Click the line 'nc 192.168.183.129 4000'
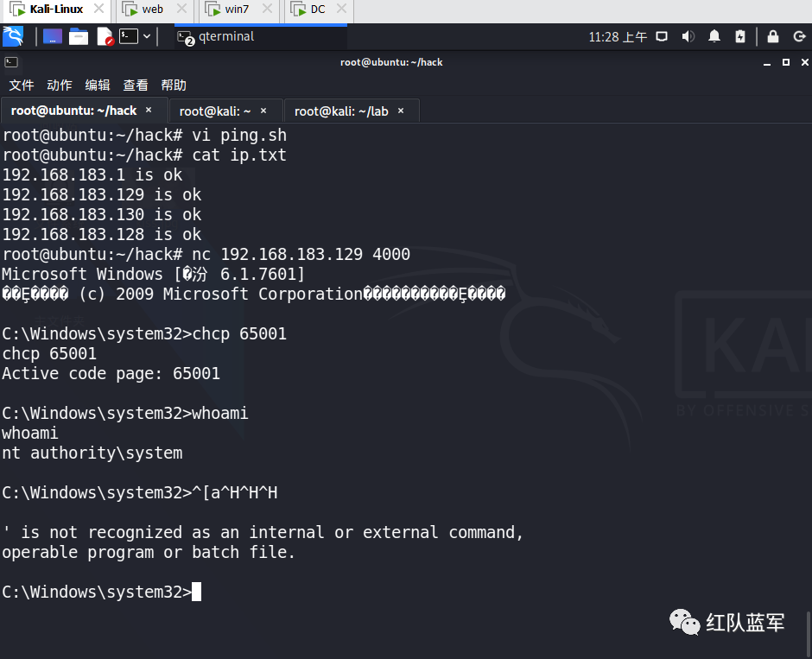812x659 pixels. click(301, 254)
